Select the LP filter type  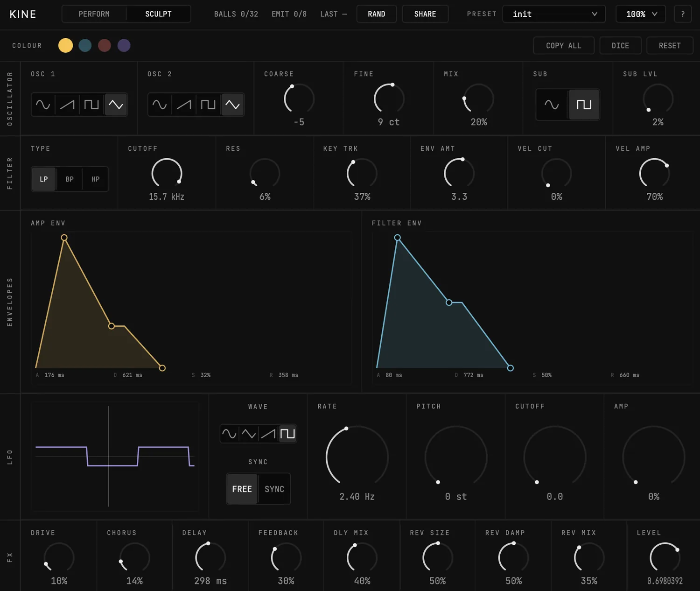click(x=44, y=179)
